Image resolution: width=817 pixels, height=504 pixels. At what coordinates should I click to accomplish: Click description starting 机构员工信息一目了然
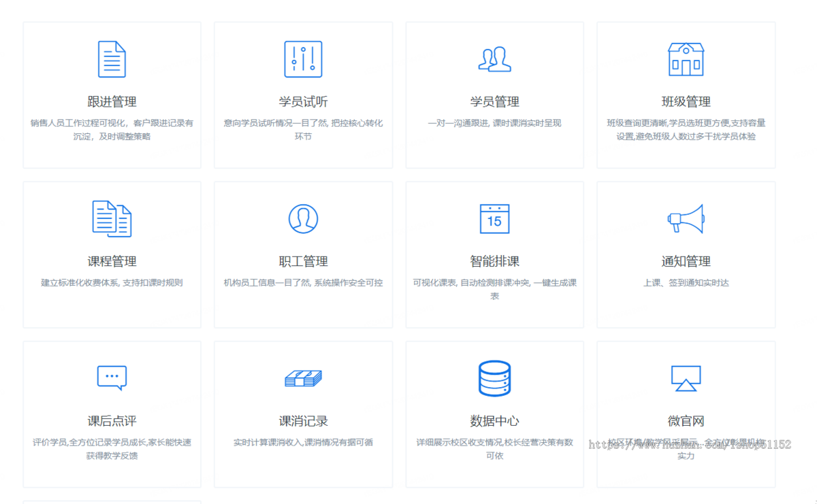pyautogui.click(x=303, y=283)
